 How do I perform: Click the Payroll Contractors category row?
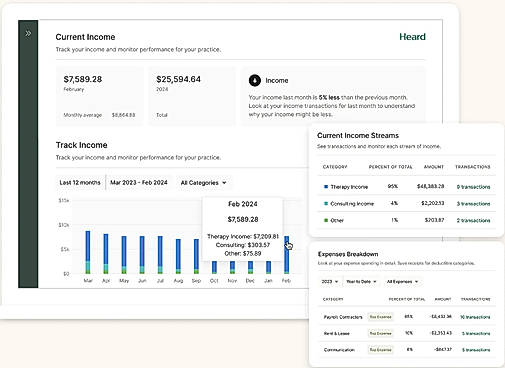(x=407, y=317)
